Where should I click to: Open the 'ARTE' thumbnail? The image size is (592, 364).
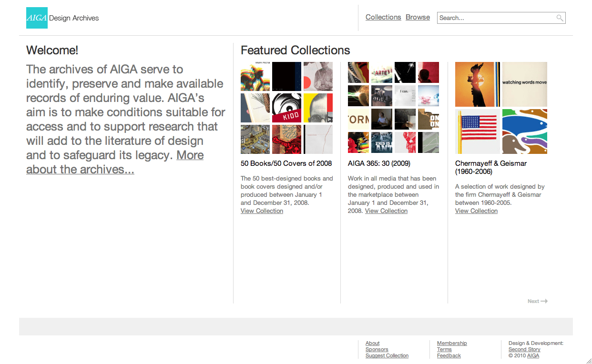coord(382,72)
